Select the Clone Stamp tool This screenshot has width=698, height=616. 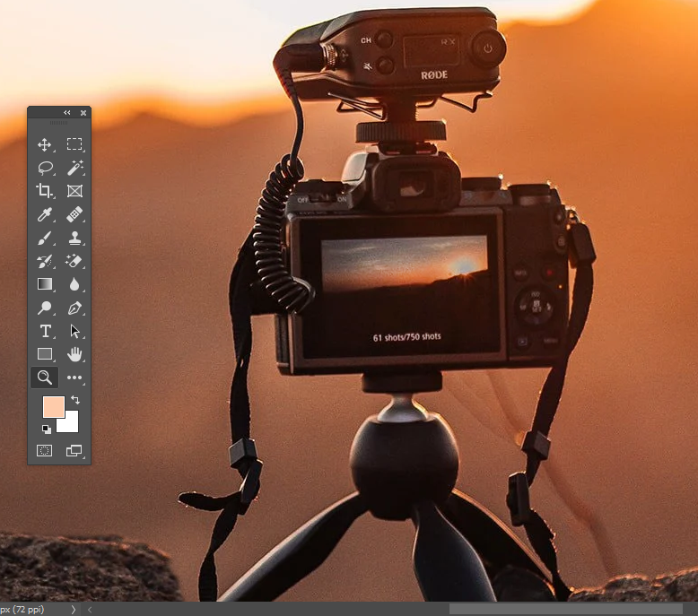(x=74, y=238)
